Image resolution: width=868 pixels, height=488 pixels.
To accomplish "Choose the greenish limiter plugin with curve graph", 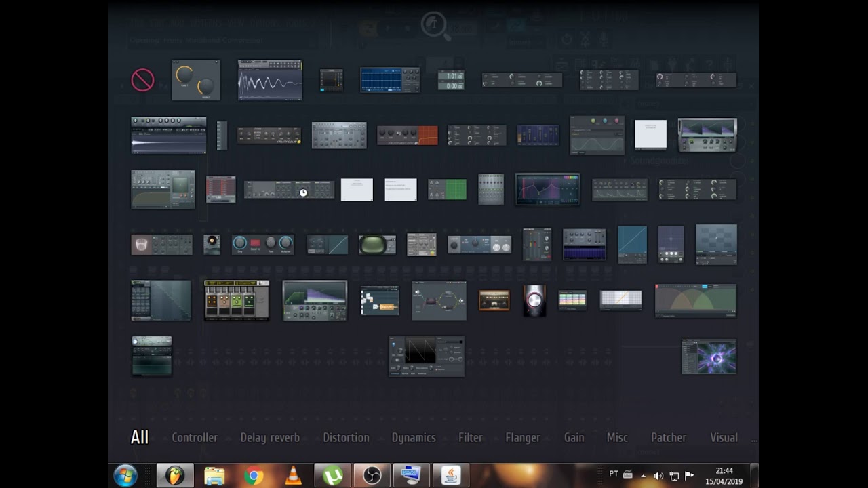I will 163,189.
